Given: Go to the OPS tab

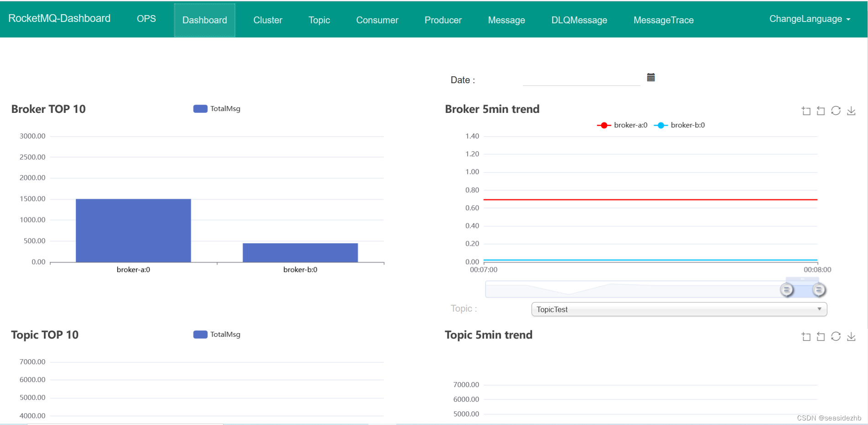Looking at the screenshot, I should click(146, 19).
